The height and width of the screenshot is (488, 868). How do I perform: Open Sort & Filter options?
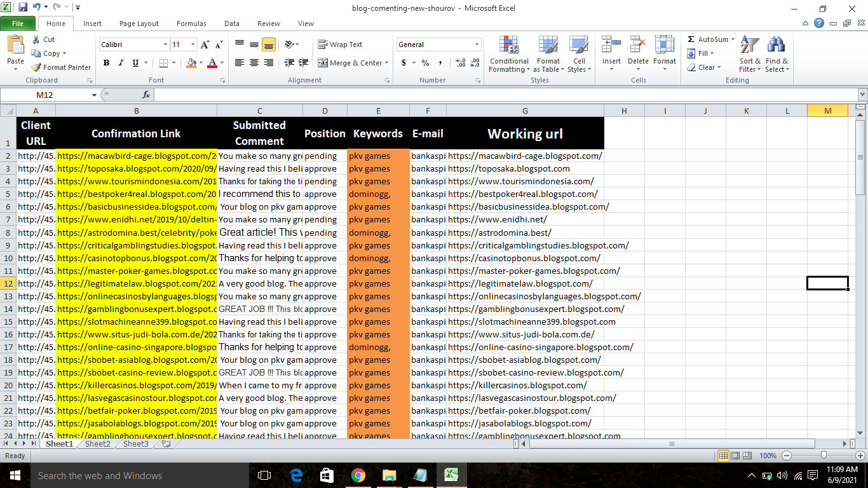749,55
